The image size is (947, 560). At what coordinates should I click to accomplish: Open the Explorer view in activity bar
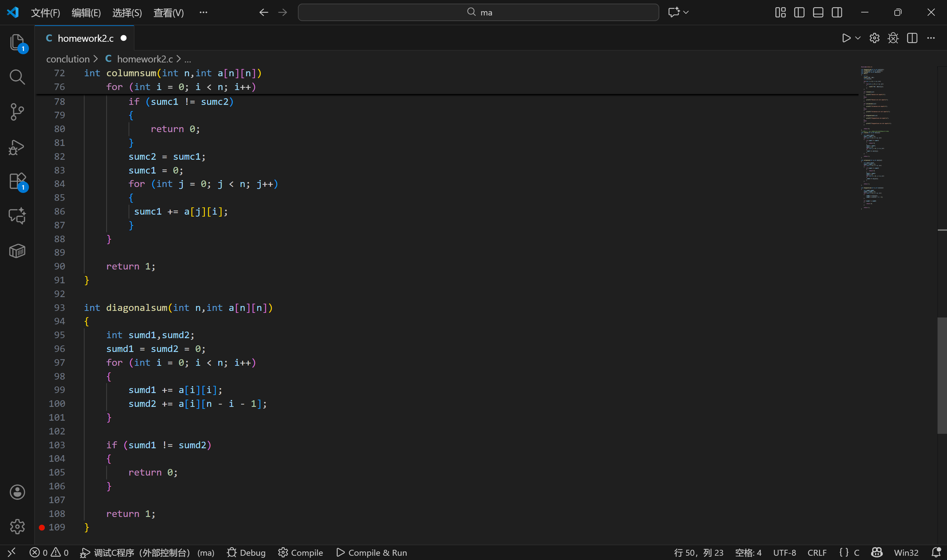pos(17,42)
